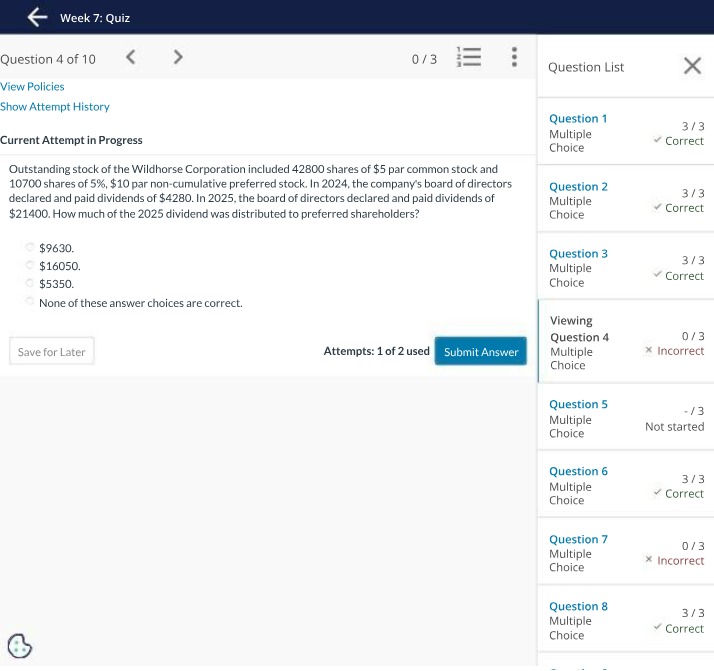Click the '- / 3' score for Question 5
The width and height of the screenshot is (714, 671).
(x=694, y=411)
